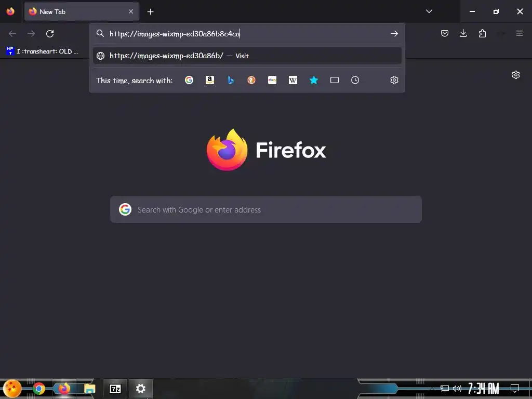Select the New Tab tab
Image resolution: width=532 pixels, height=399 pixels.
coord(82,11)
